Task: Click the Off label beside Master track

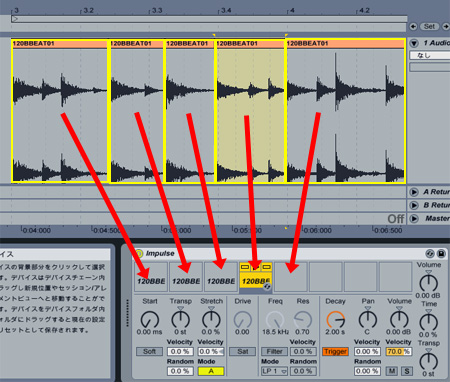Action: pos(396,219)
